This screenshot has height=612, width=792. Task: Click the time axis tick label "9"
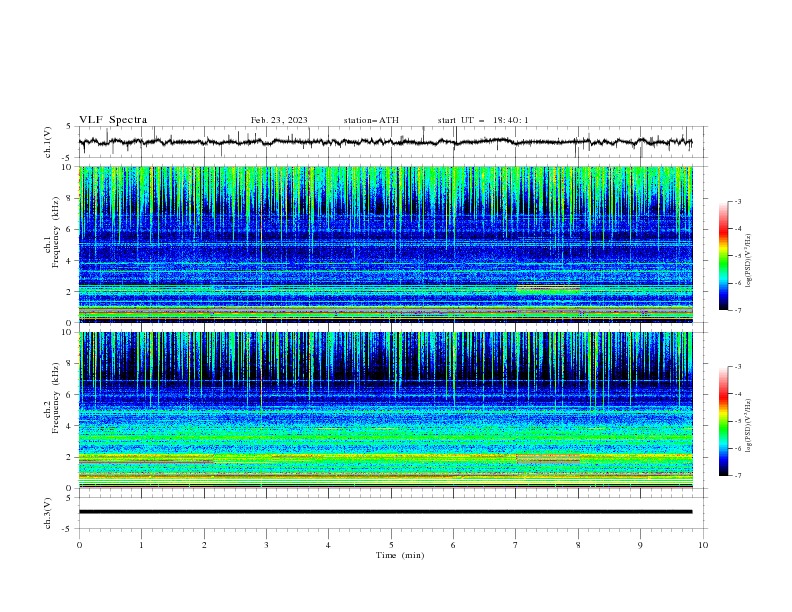coord(640,545)
